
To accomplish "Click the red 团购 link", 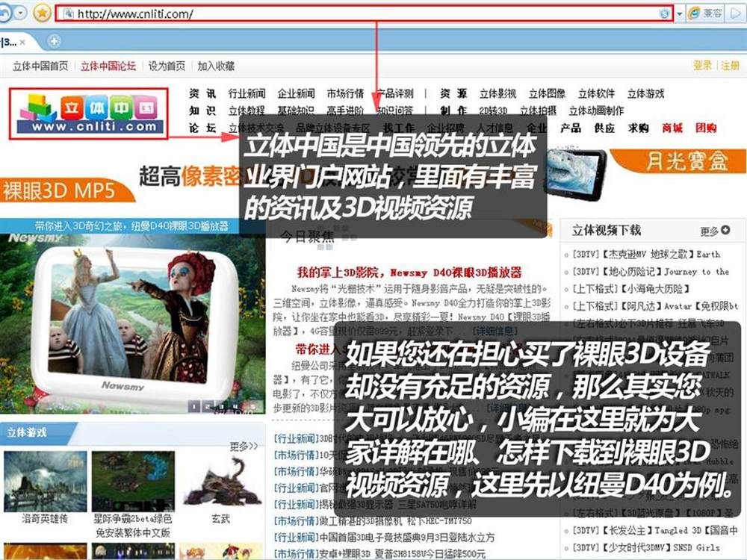I will coord(706,128).
